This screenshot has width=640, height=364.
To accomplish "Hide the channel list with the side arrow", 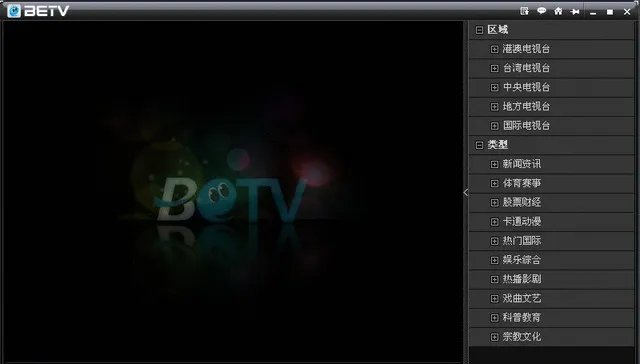I will click(466, 193).
